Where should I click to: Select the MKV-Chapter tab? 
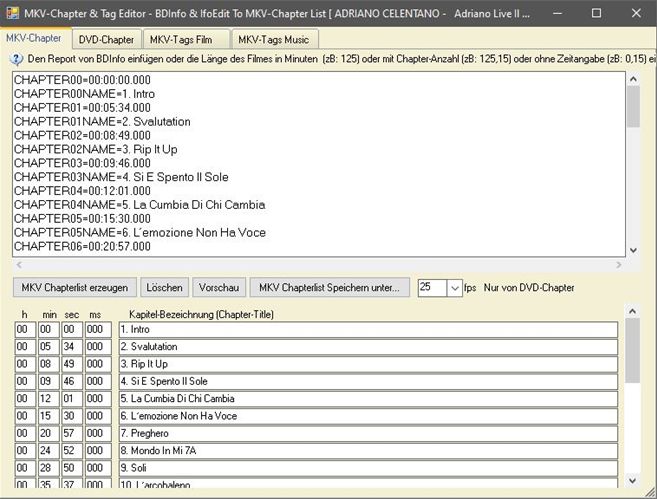[x=33, y=38]
